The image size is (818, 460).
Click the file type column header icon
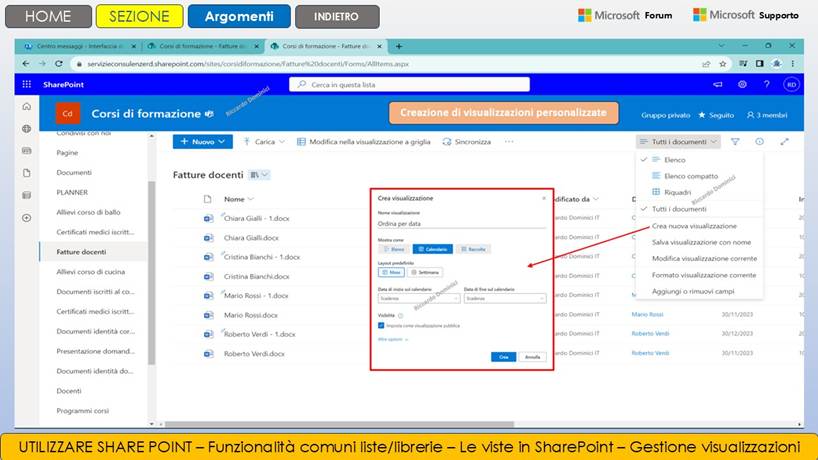[x=208, y=199]
